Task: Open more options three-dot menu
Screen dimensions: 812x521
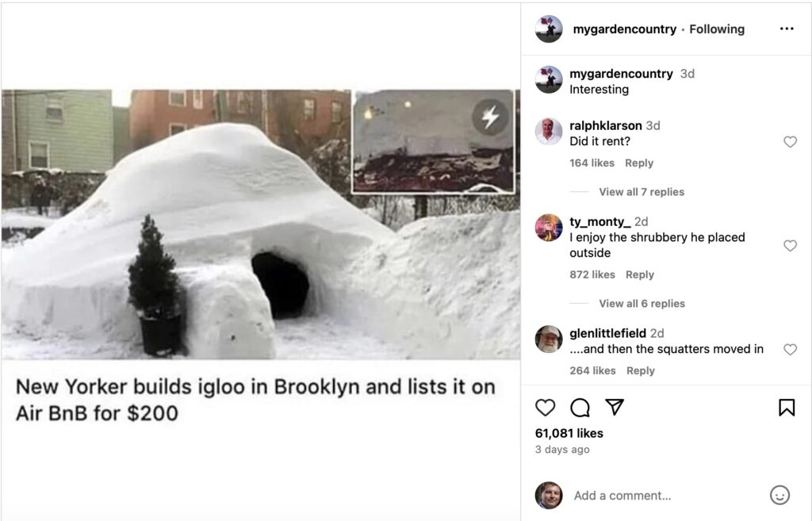Action: tap(787, 29)
